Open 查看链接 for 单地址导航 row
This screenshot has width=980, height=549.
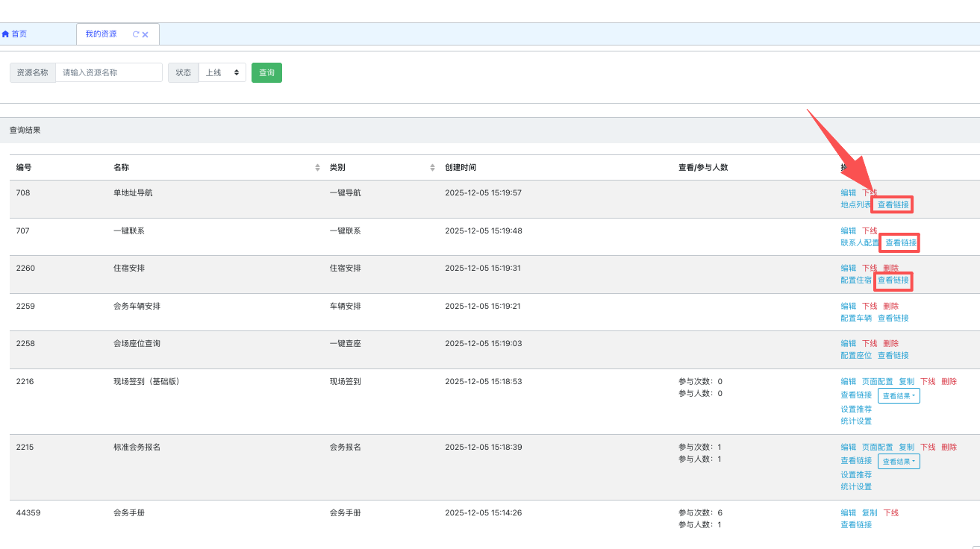893,204
